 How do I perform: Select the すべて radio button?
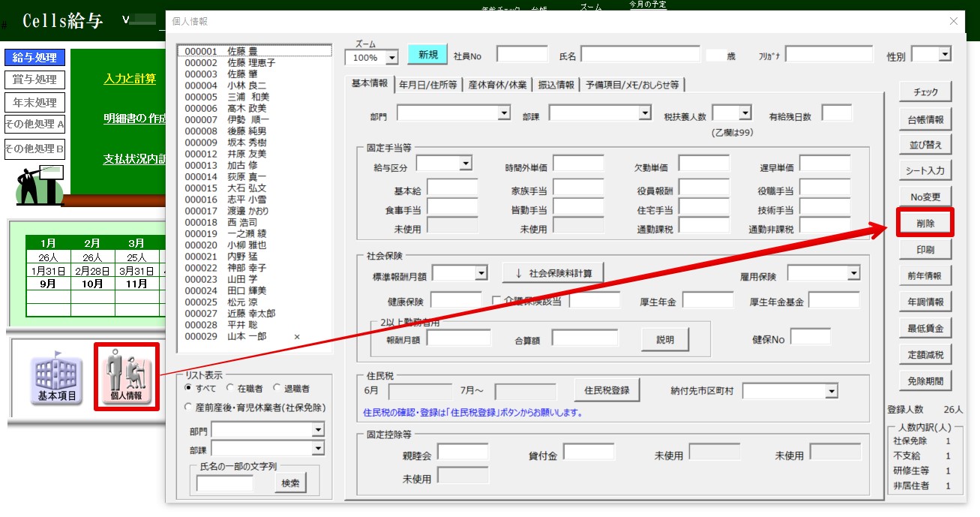[x=189, y=389]
